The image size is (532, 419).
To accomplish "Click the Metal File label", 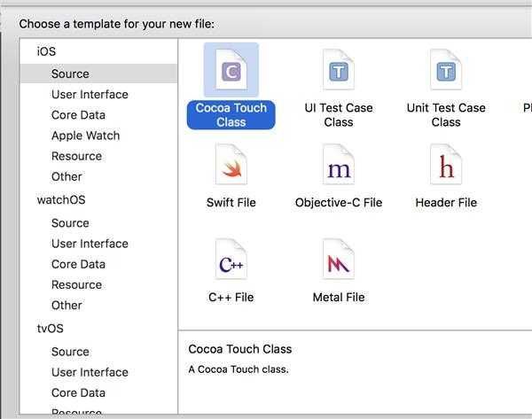I will point(339,298).
